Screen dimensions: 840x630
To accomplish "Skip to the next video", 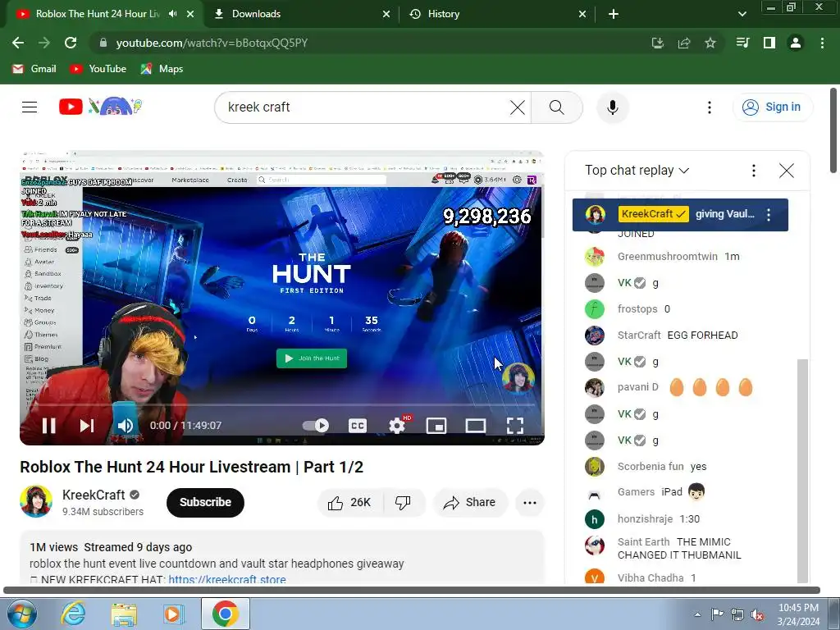I will (x=87, y=426).
